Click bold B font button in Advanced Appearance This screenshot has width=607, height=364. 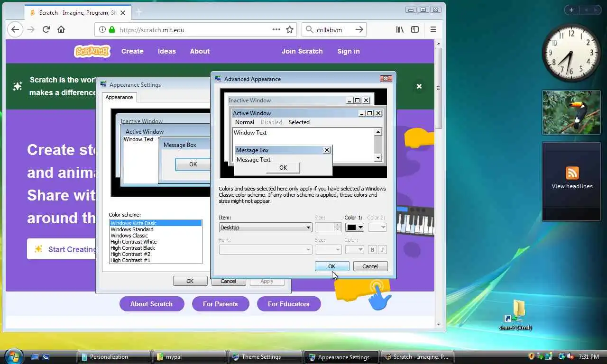(372, 250)
